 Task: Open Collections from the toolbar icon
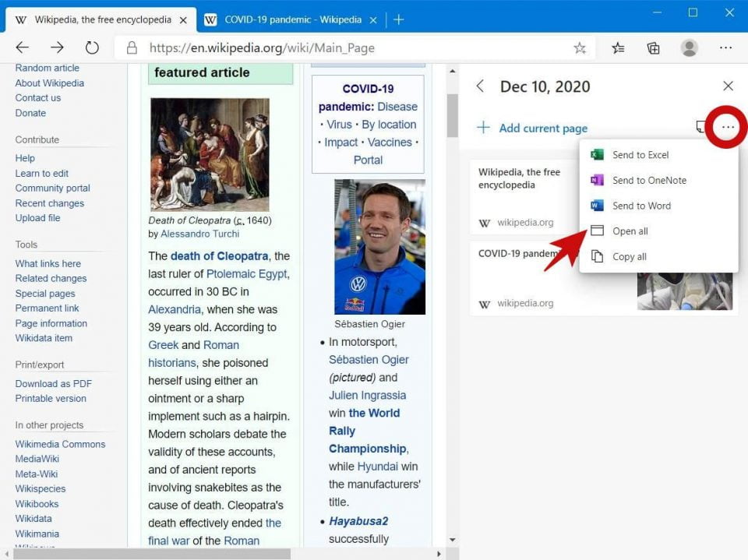(653, 47)
